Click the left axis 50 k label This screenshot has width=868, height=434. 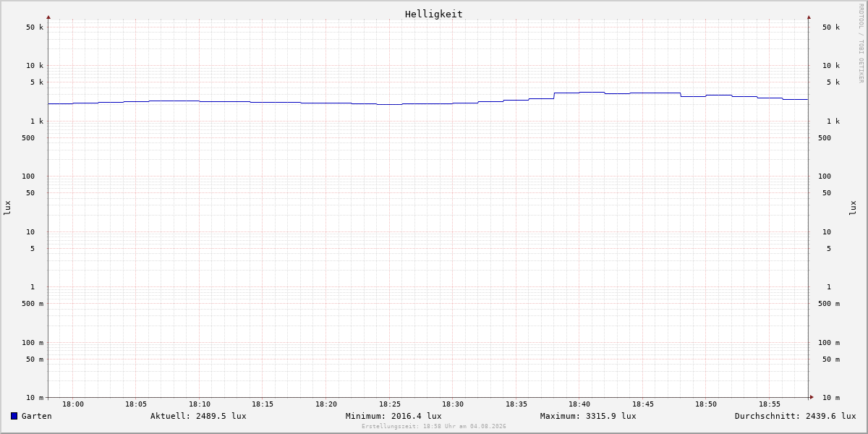coord(35,27)
